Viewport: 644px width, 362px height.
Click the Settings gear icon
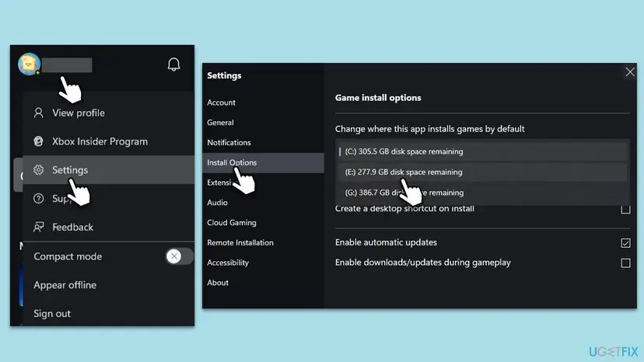[39, 170]
